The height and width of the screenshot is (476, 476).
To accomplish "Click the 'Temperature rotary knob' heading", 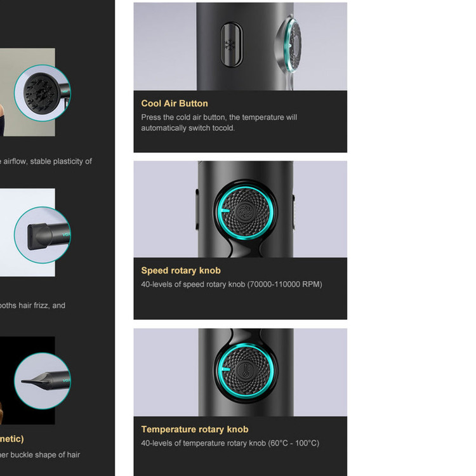I will pos(195,429).
